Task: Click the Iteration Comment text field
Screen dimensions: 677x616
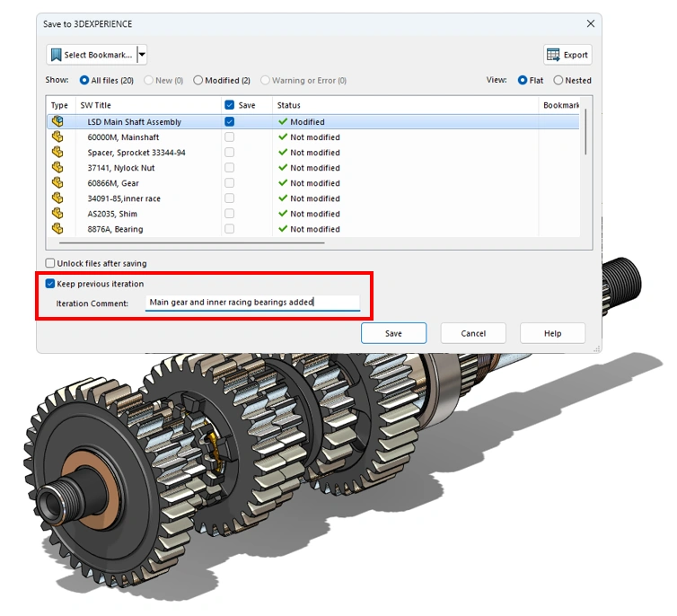Action: coord(252,303)
